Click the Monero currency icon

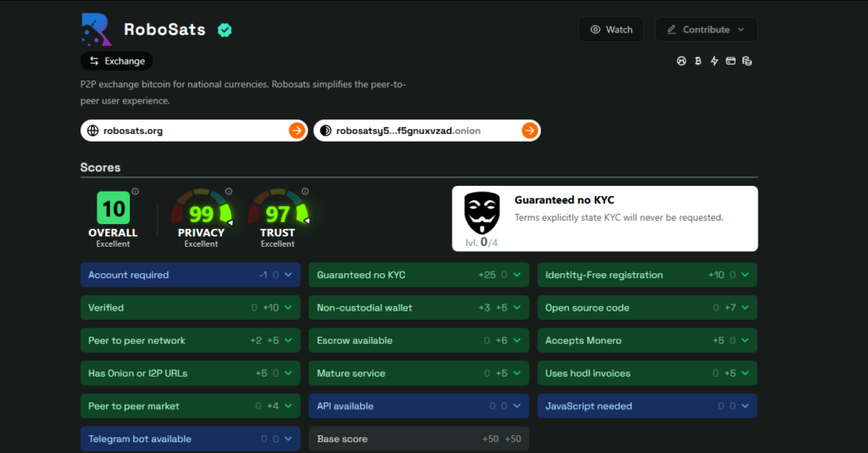coord(681,61)
